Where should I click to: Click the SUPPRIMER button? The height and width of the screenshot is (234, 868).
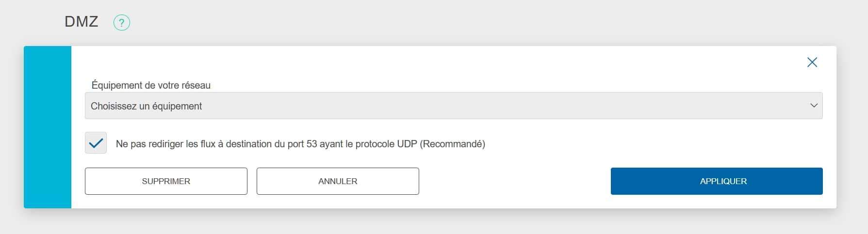tap(166, 181)
